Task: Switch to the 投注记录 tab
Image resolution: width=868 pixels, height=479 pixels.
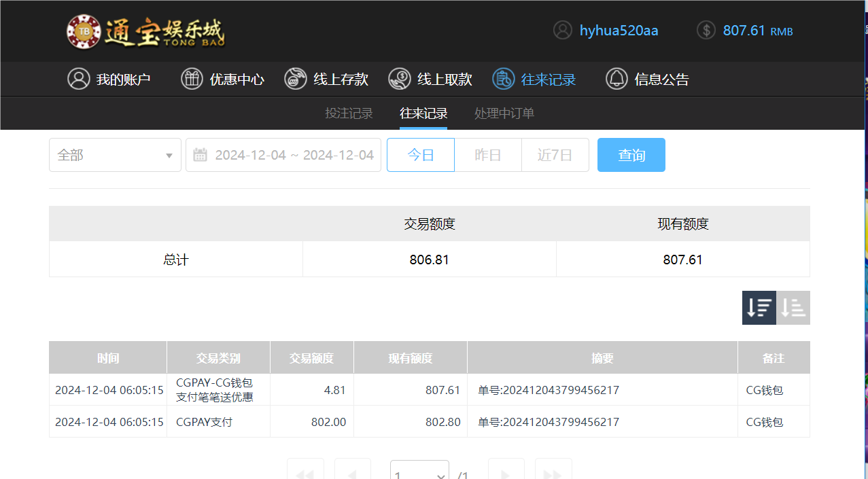Action: point(349,113)
